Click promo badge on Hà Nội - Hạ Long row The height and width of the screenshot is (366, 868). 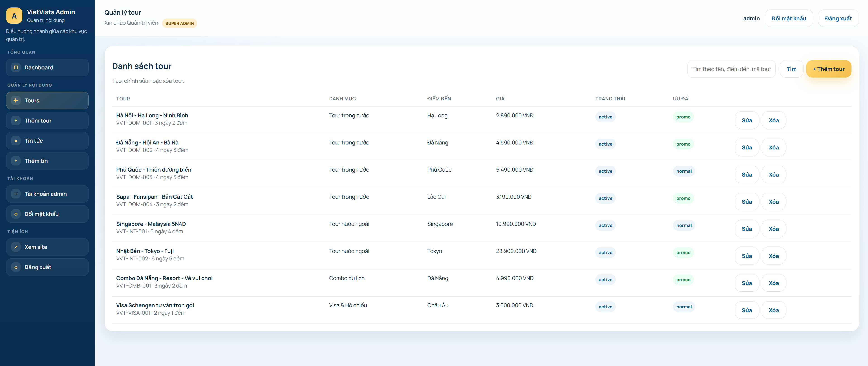[x=683, y=117]
